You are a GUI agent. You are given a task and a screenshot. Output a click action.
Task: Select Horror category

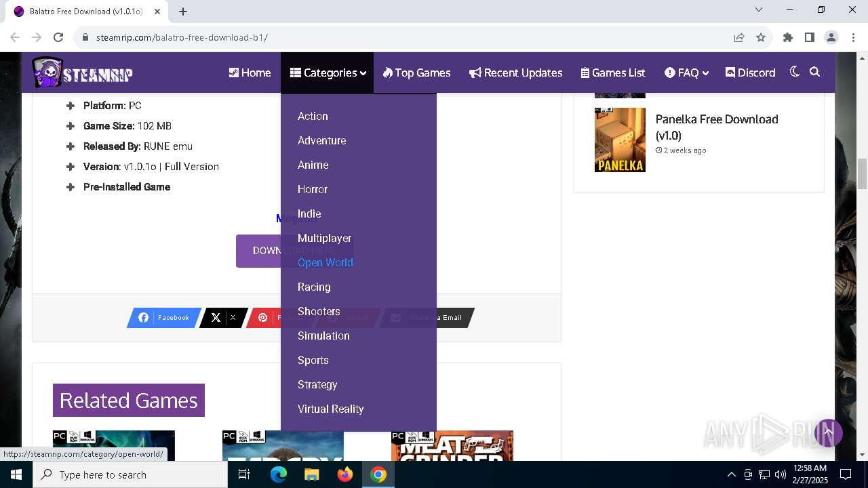[312, 189]
